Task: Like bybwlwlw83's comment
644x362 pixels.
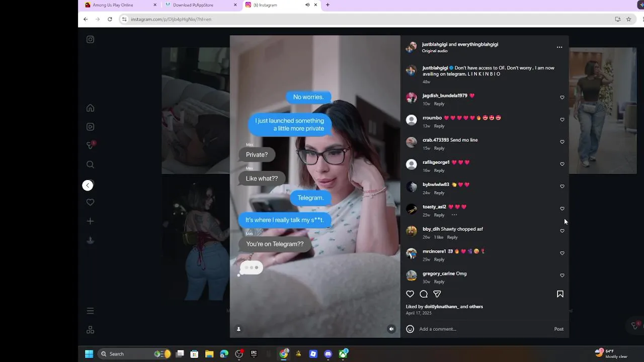Action: (562, 186)
